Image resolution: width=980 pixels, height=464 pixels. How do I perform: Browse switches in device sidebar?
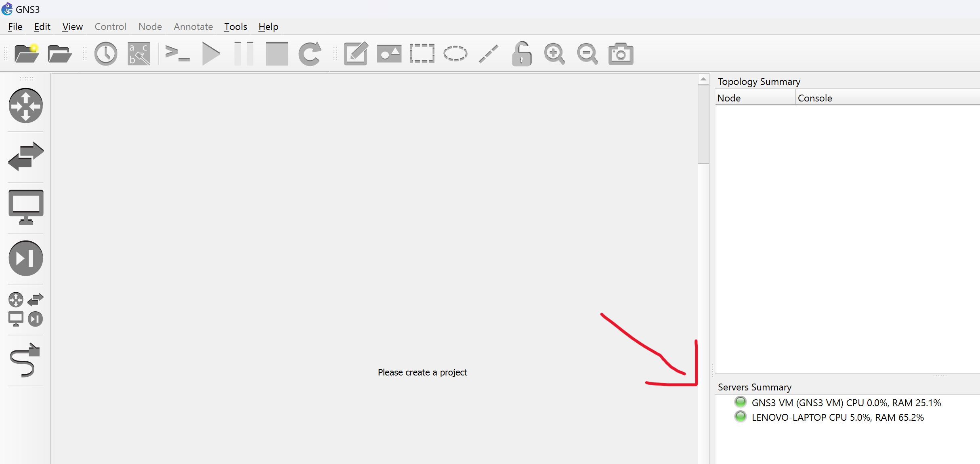pyautogui.click(x=26, y=156)
